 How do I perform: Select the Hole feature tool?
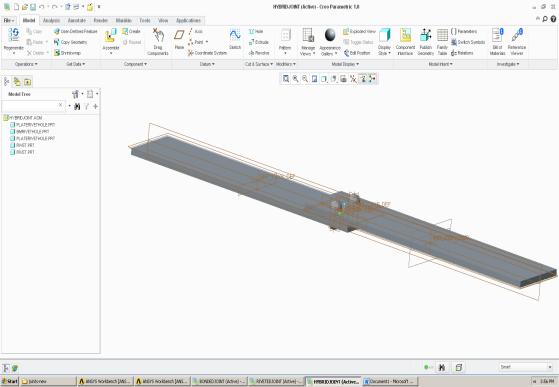click(256, 31)
